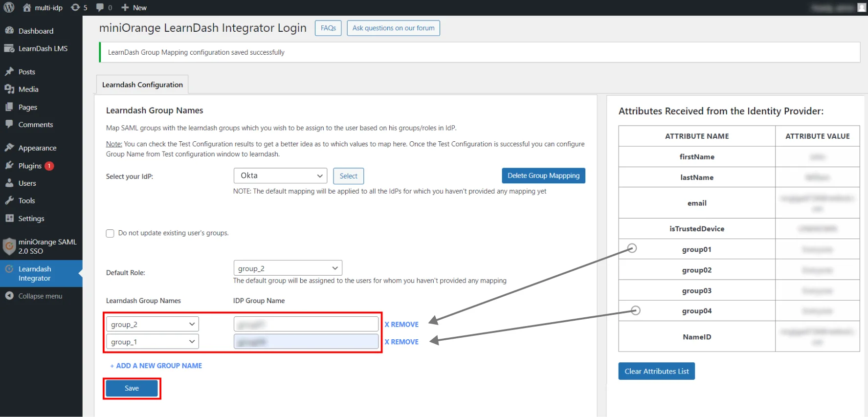Open the user avatar in admin bar
Screen dimensions: 868x417
862,7
